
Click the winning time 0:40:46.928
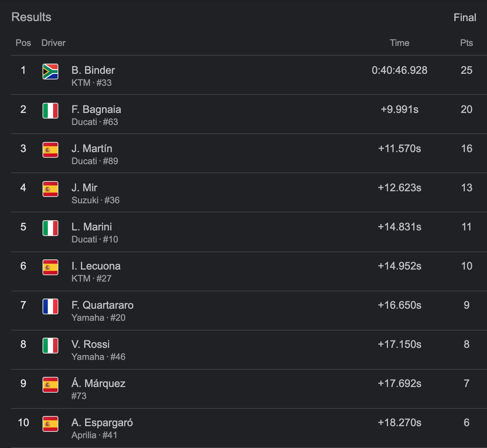(399, 70)
